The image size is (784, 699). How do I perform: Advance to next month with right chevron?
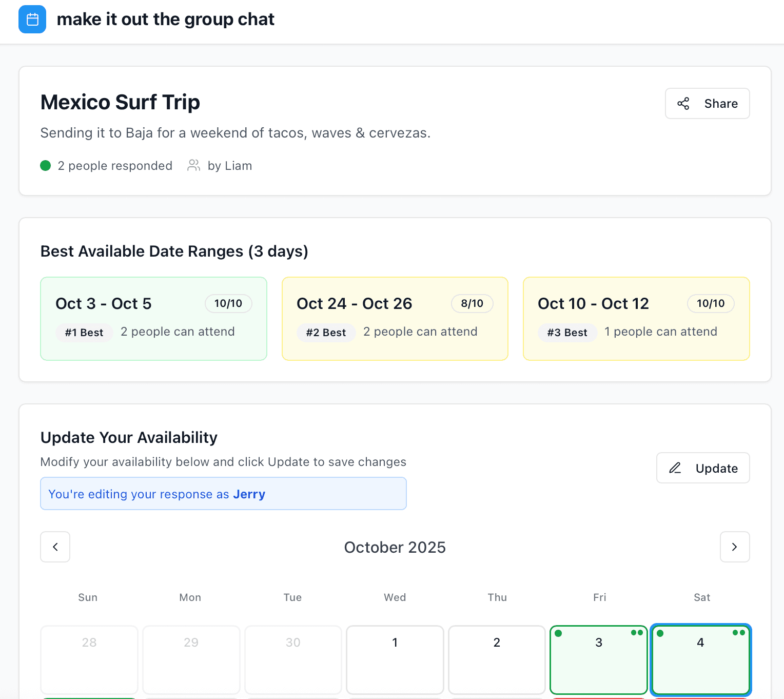734,547
